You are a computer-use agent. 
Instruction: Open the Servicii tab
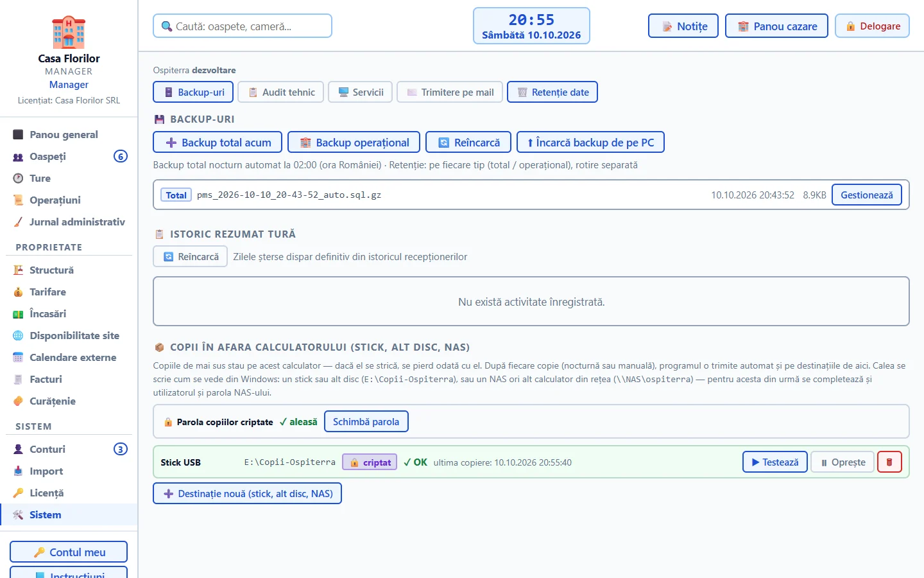click(360, 92)
